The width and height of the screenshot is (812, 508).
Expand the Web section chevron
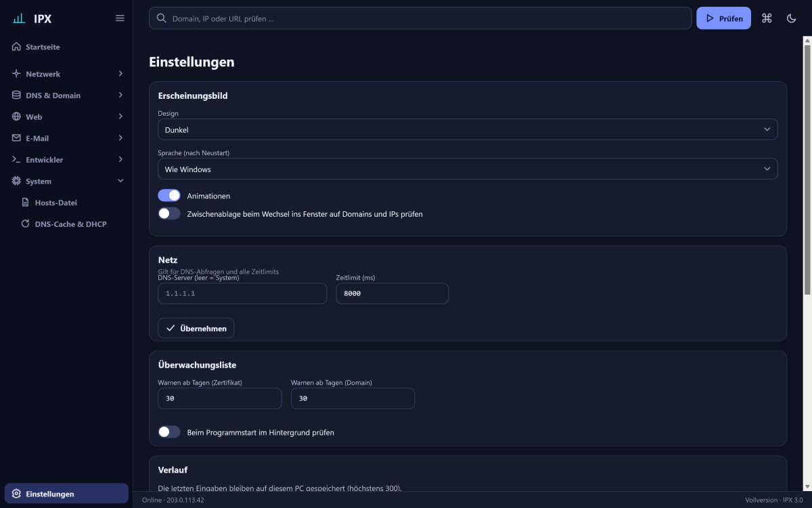point(120,117)
